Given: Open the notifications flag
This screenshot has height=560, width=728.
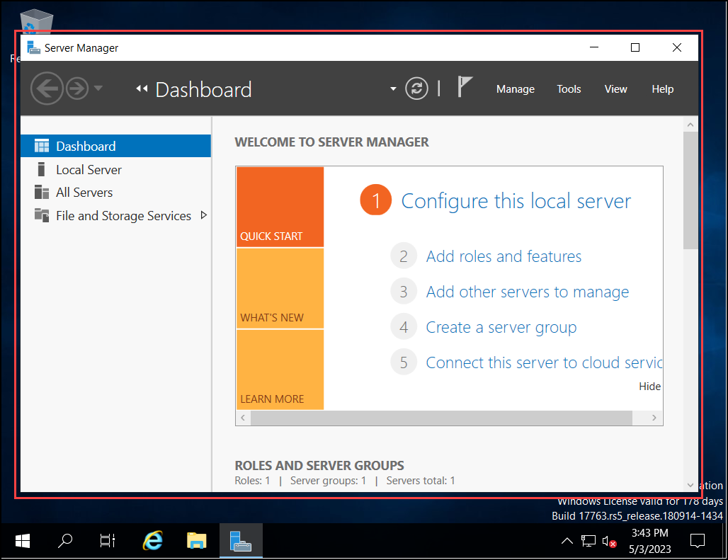Looking at the screenshot, I should [465, 87].
